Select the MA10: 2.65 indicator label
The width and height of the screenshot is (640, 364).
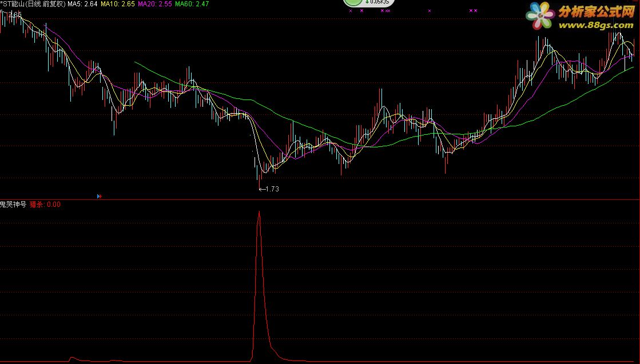118,4
